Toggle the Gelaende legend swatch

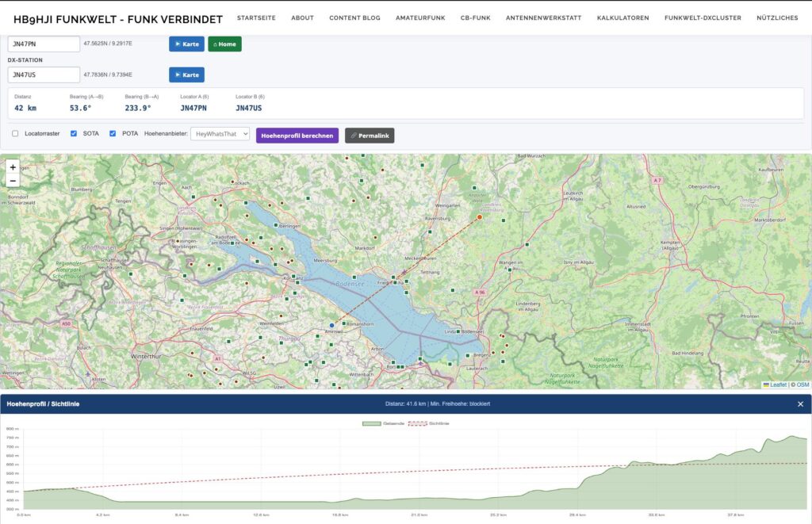point(371,423)
